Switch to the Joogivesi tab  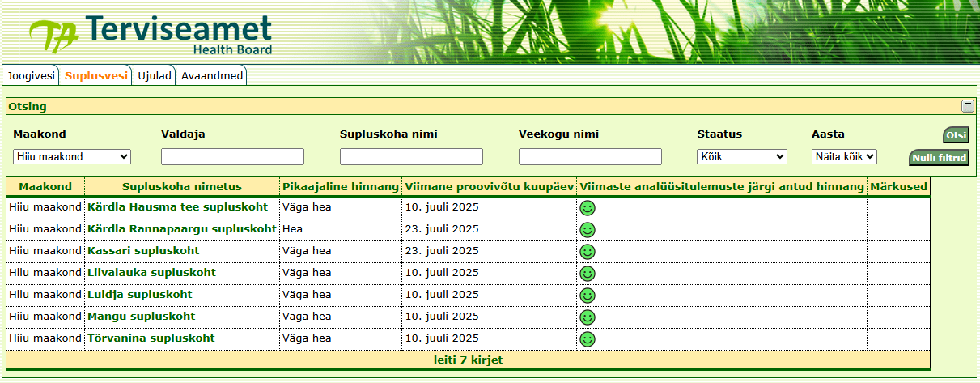[31, 76]
